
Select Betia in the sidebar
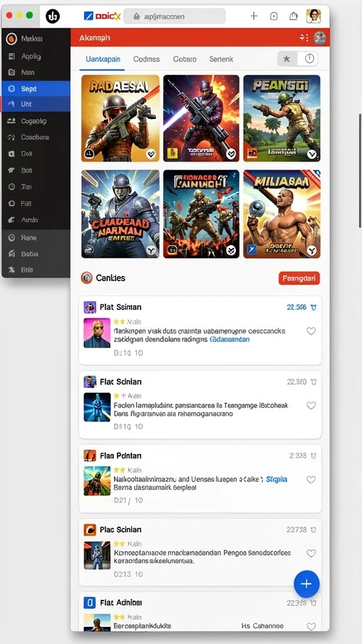coord(36,254)
